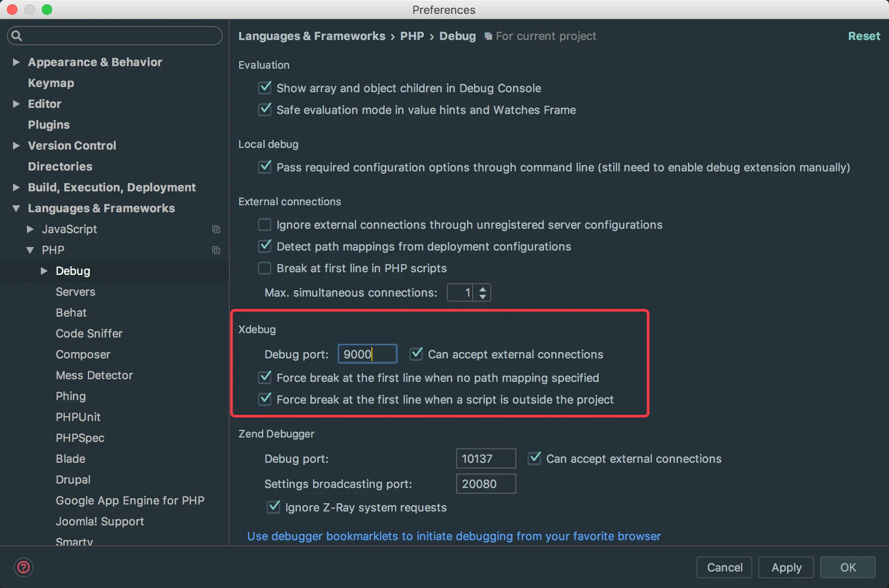Open the debugger bookmarklets link
Viewport: 889px width, 588px height.
tap(454, 536)
